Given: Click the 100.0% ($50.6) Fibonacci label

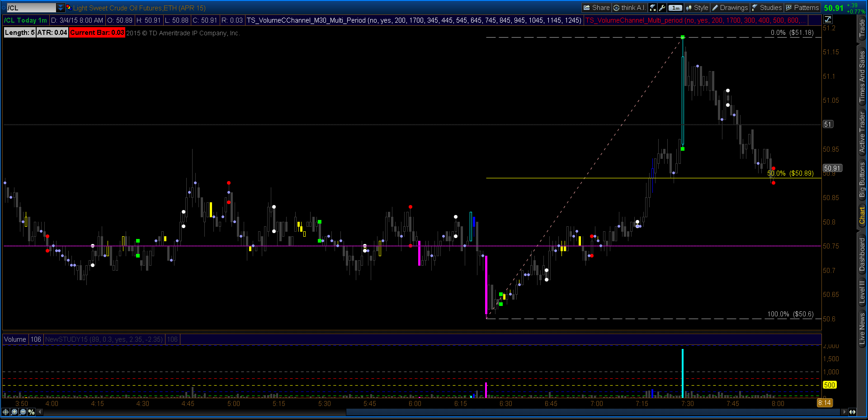Looking at the screenshot, I should click(790, 314).
